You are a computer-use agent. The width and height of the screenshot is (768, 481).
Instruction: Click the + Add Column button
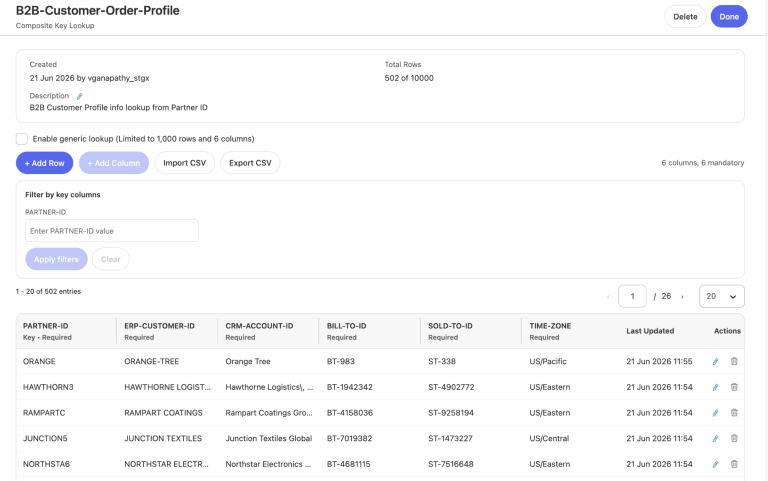[114, 163]
